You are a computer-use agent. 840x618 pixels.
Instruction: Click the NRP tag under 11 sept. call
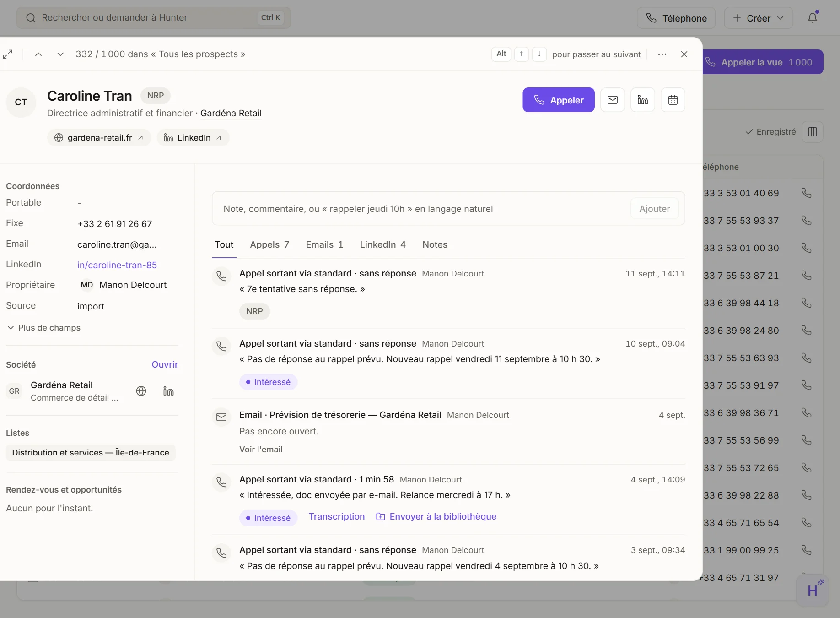click(x=254, y=311)
